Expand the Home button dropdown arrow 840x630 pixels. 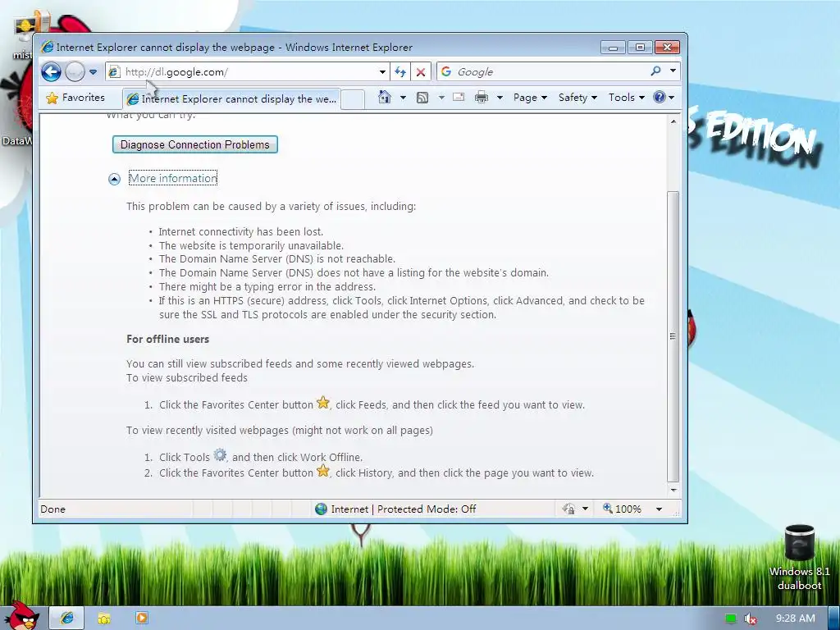coord(403,98)
